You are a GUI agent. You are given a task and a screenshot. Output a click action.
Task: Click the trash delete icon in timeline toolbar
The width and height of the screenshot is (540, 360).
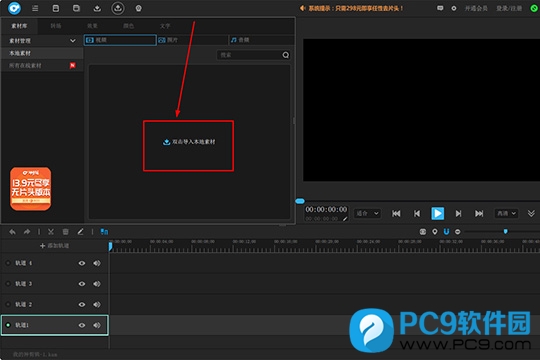(65, 232)
